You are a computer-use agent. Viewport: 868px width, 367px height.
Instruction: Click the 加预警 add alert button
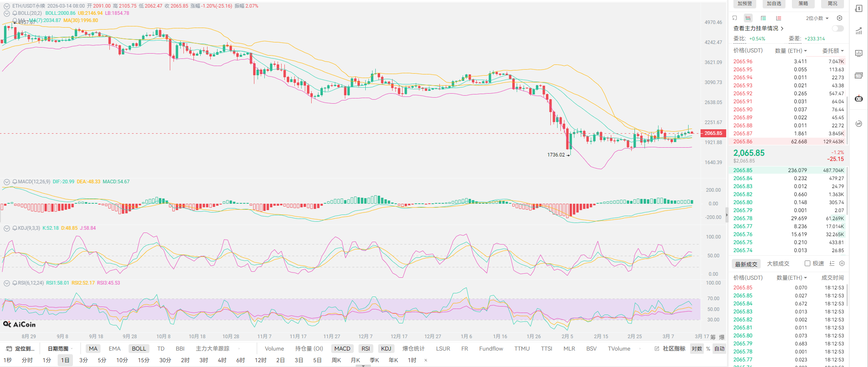click(745, 4)
